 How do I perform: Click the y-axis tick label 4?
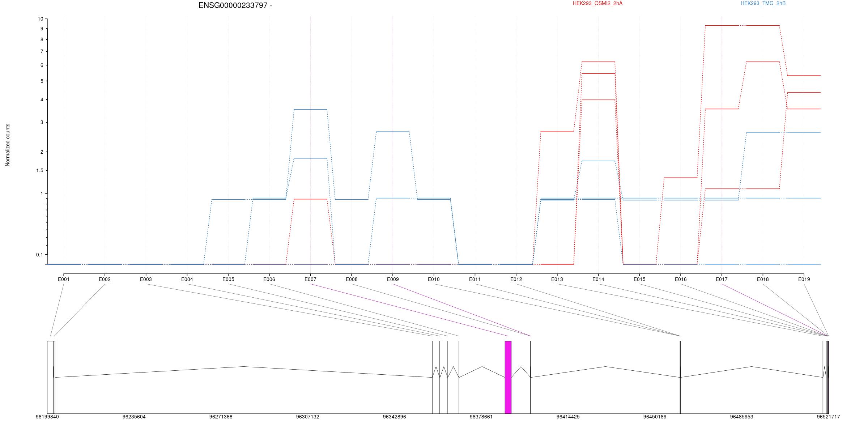[x=42, y=100]
